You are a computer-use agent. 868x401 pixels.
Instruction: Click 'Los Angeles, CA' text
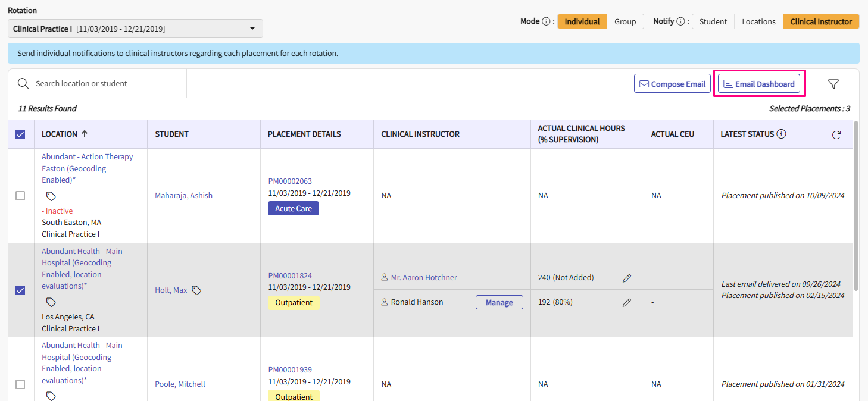68,317
